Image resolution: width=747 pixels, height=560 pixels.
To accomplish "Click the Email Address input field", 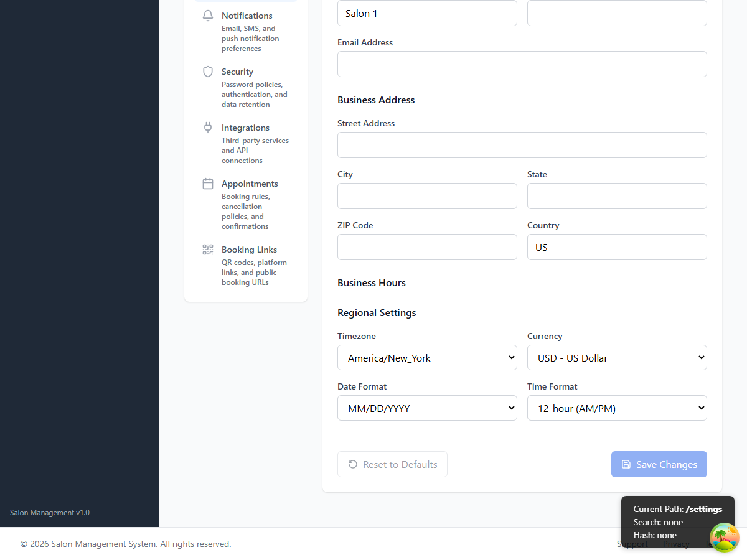I will coord(522,63).
